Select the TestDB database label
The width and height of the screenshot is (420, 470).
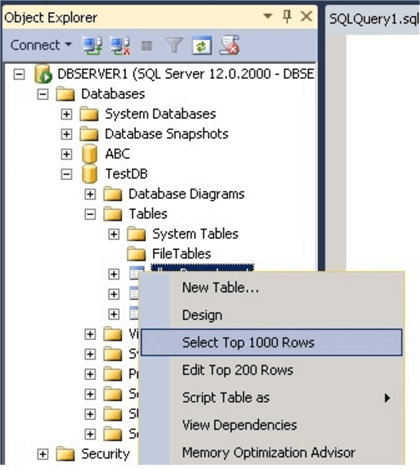126,174
